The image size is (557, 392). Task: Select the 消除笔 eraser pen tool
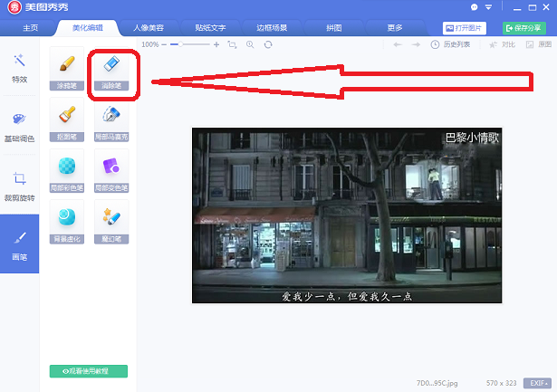click(x=111, y=69)
